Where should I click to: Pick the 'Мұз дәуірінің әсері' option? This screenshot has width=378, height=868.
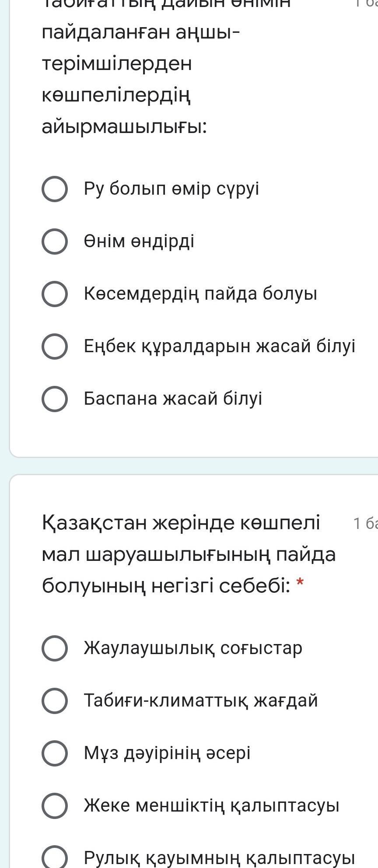tap(55, 753)
